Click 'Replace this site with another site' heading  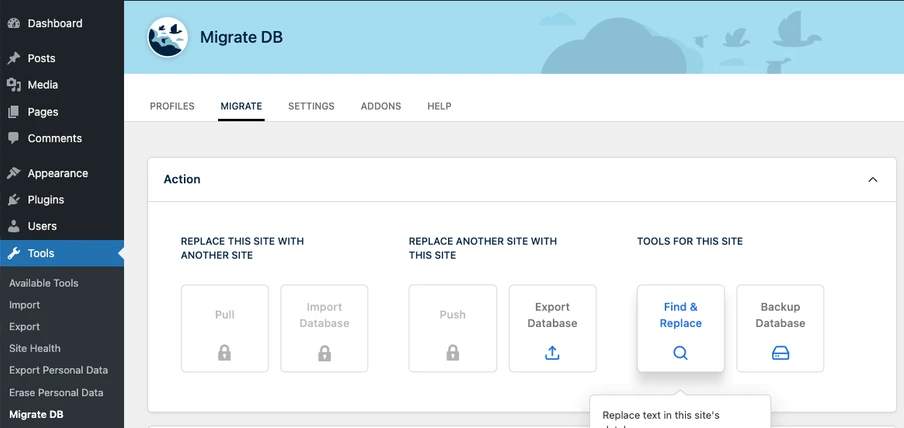point(242,248)
